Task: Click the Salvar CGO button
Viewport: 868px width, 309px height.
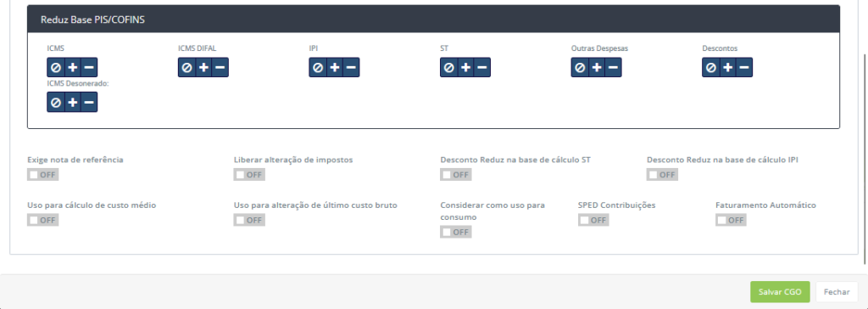Action: pos(780,292)
